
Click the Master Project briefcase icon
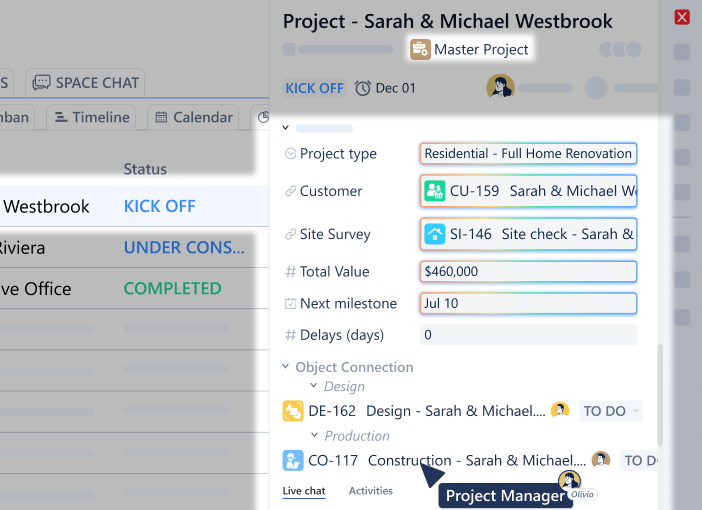point(419,49)
